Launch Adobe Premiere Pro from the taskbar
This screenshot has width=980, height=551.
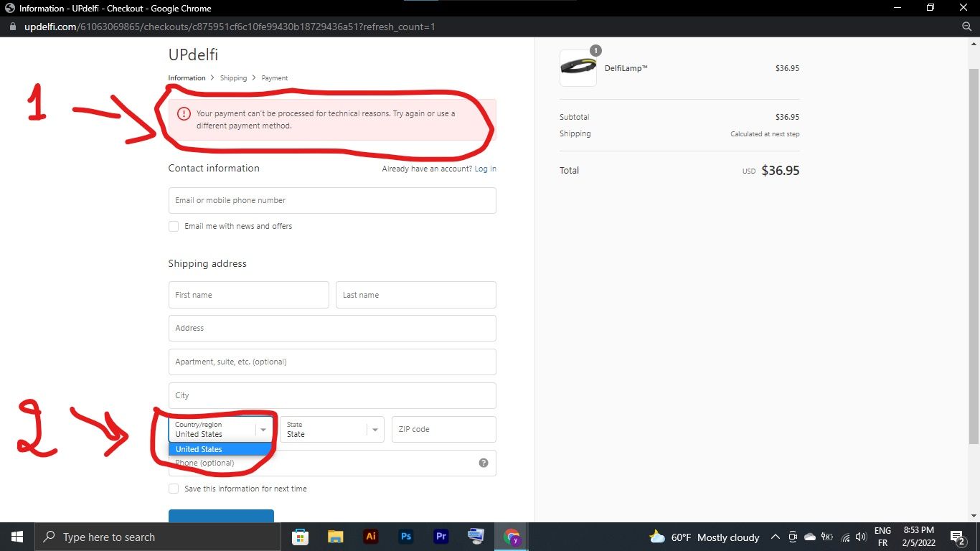441,537
